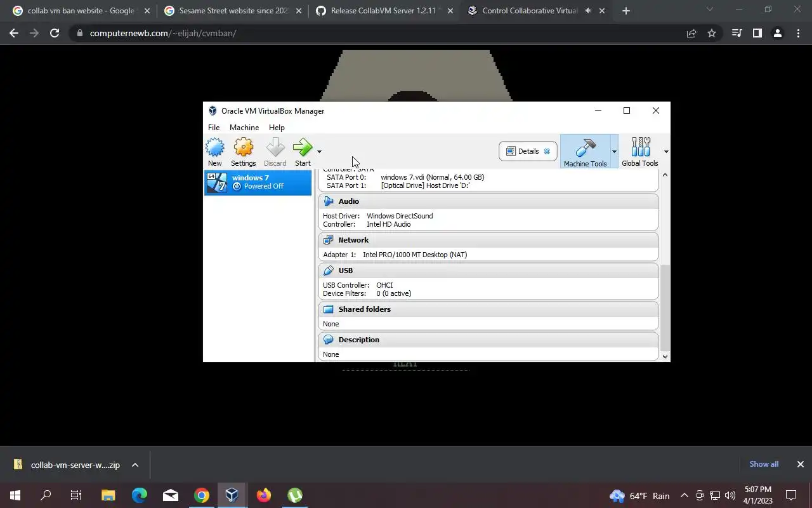Close the Details tool with its x

(547, 151)
